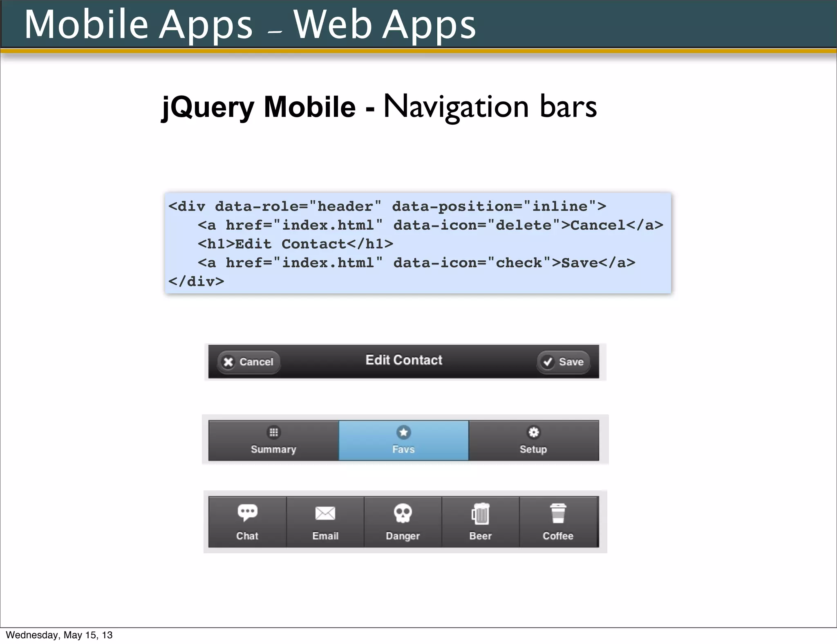Click the date text 'Wednesday, May 15, 13'
Screen dimensions: 837x644
coord(59,635)
